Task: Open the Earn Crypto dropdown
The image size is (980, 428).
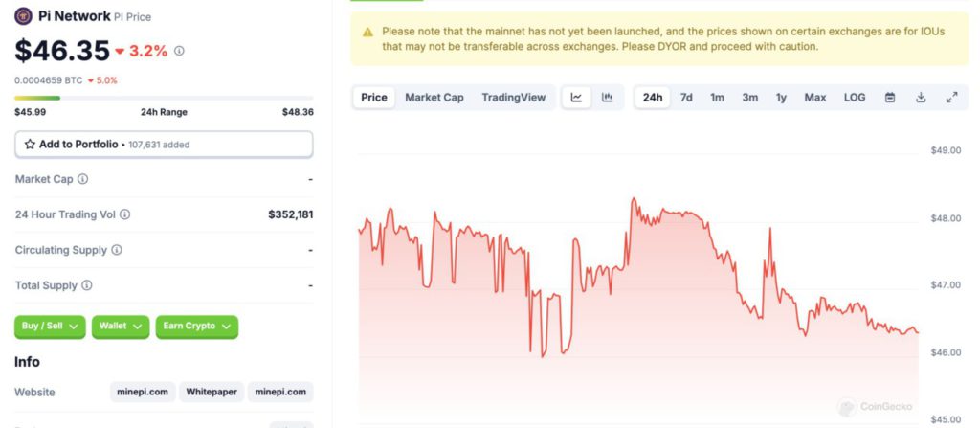Action: 196,327
